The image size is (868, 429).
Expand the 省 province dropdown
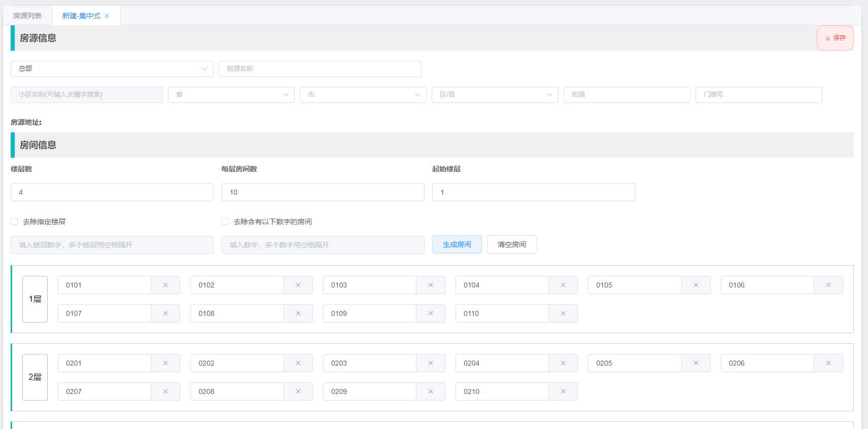coord(231,95)
